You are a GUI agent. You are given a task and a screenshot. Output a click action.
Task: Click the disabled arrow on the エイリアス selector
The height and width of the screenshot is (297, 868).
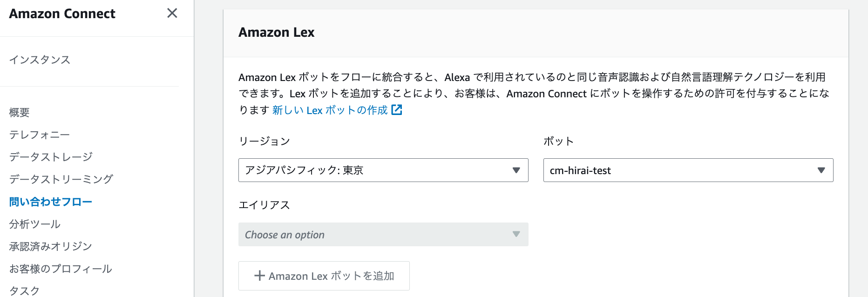(516, 235)
